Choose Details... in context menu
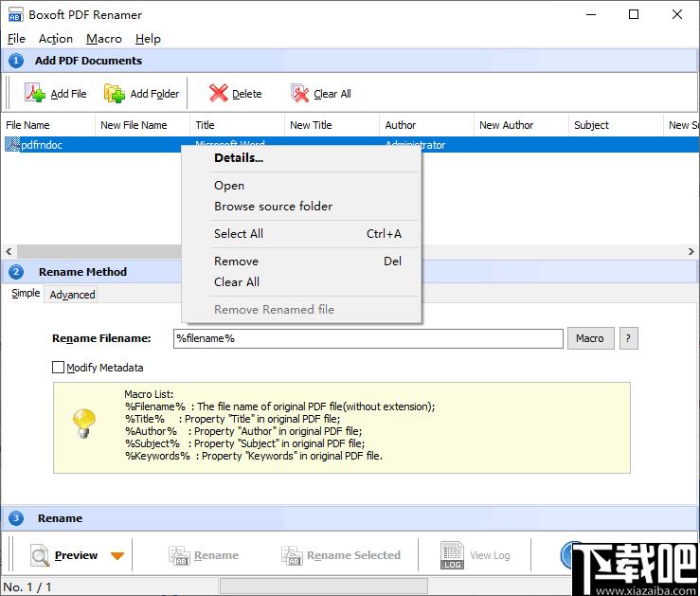This screenshot has width=700, height=596. click(301, 157)
